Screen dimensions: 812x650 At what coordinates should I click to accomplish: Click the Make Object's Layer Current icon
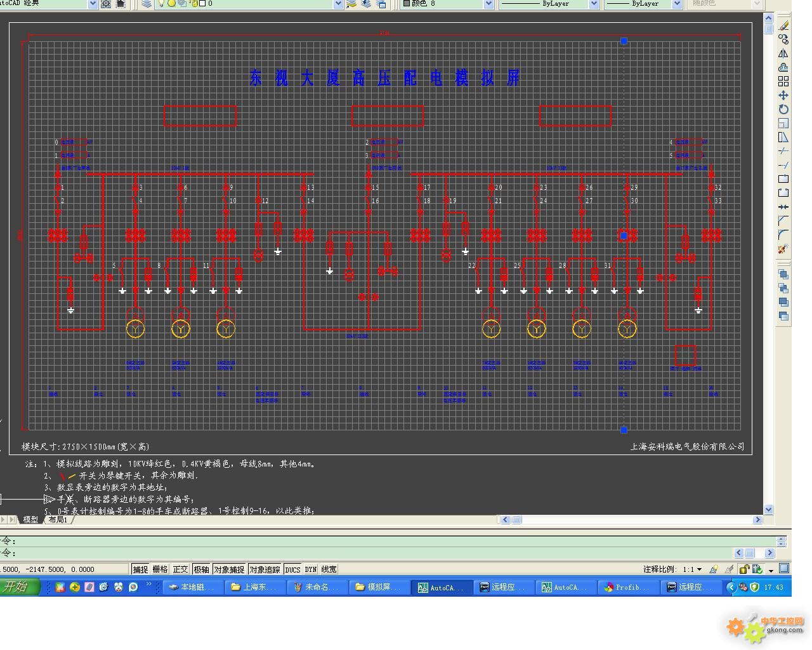(x=351, y=4)
